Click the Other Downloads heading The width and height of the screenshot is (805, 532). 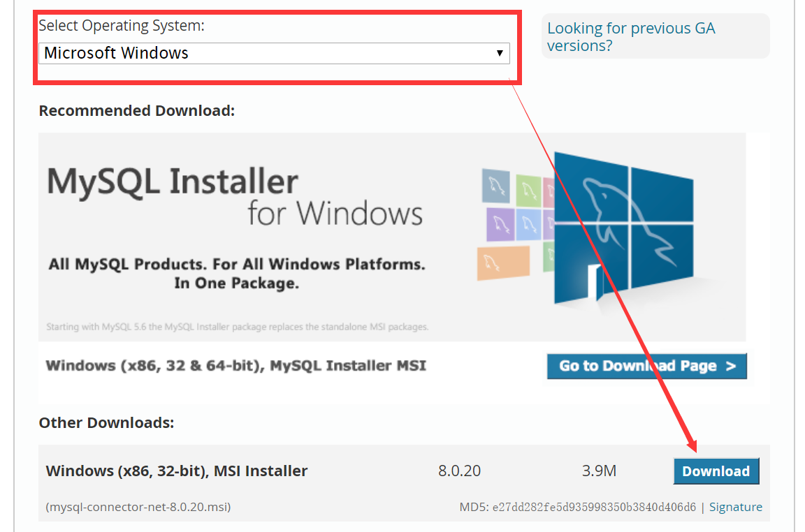tap(106, 422)
